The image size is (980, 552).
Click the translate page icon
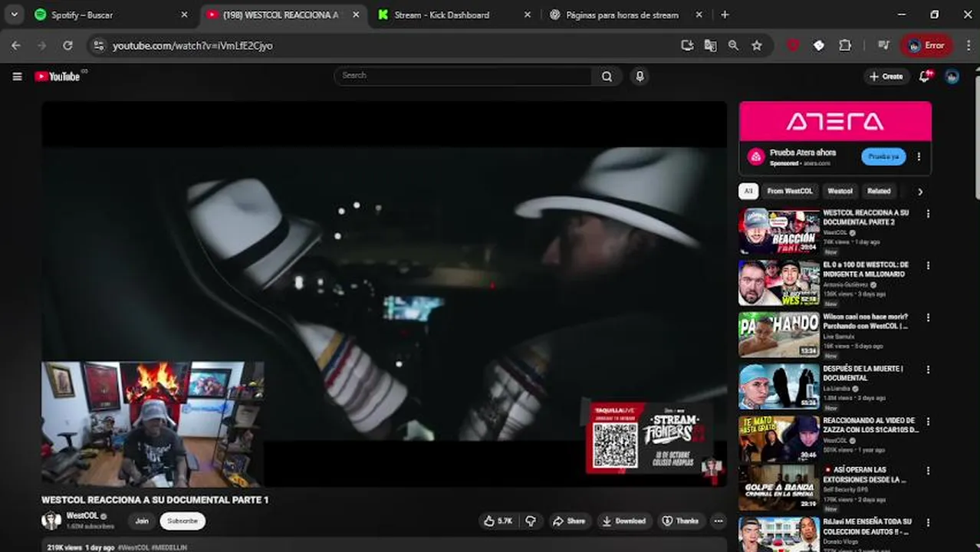click(710, 45)
